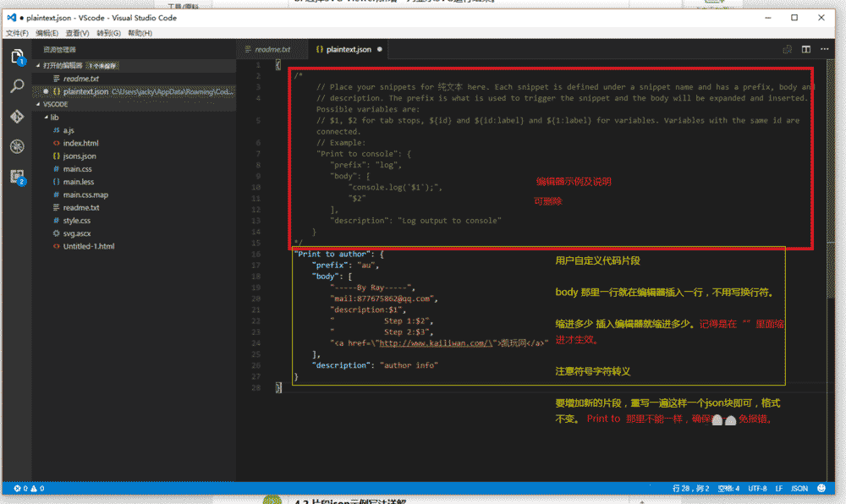Open the split editor icon in title bar

[x=805, y=50]
